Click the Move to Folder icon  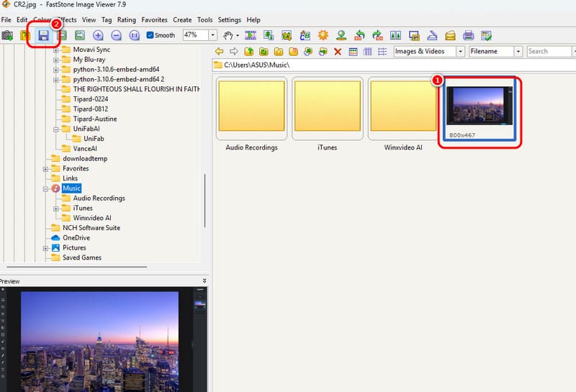point(323,51)
